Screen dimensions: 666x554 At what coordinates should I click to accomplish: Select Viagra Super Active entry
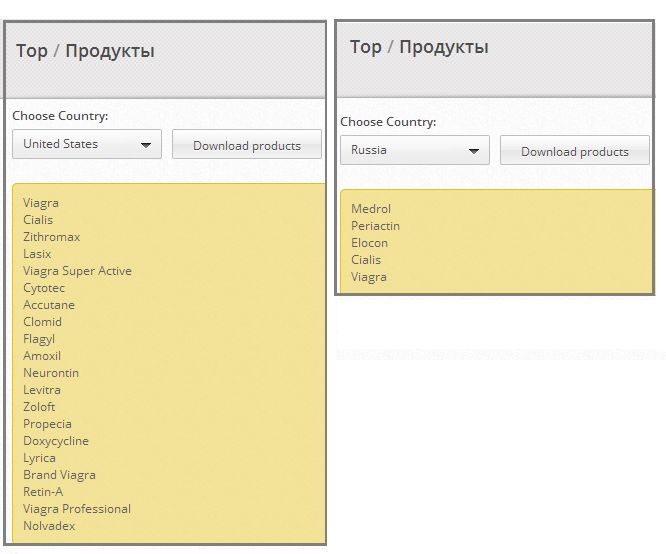pos(77,271)
